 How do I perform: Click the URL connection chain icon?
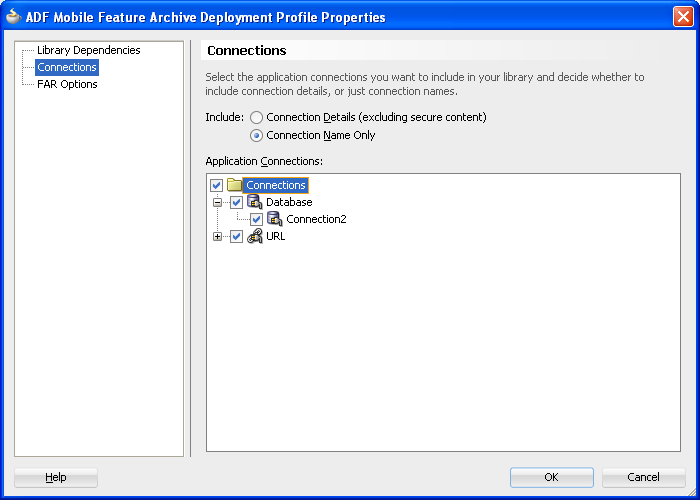(x=254, y=236)
